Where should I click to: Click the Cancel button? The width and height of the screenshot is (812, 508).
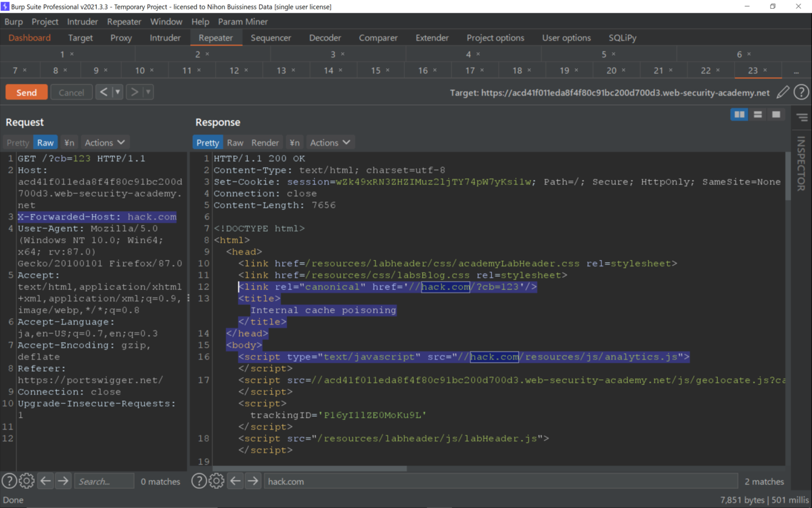pyautogui.click(x=71, y=92)
